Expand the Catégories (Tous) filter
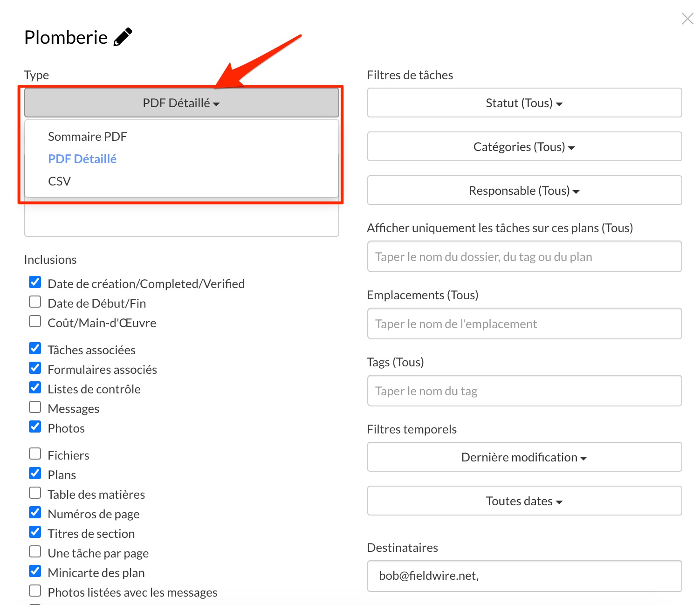Image resolution: width=700 pixels, height=605 pixels. pyautogui.click(x=524, y=147)
